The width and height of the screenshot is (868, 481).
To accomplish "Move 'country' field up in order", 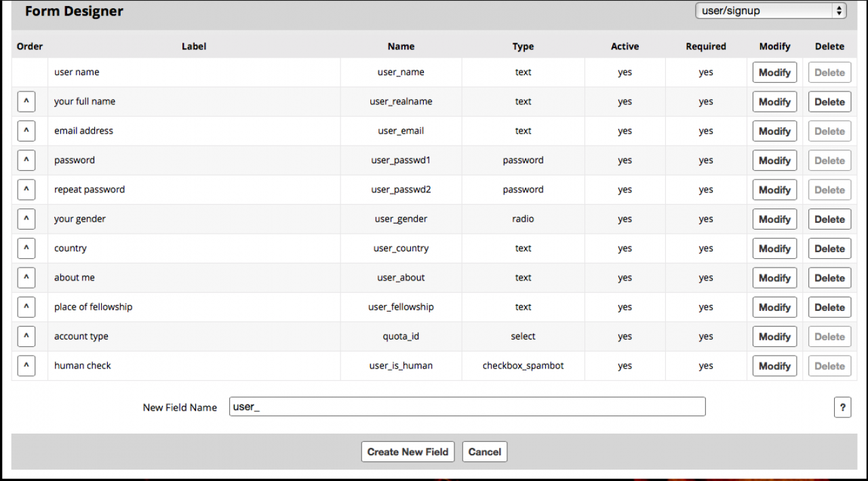I will tap(26, 249).
